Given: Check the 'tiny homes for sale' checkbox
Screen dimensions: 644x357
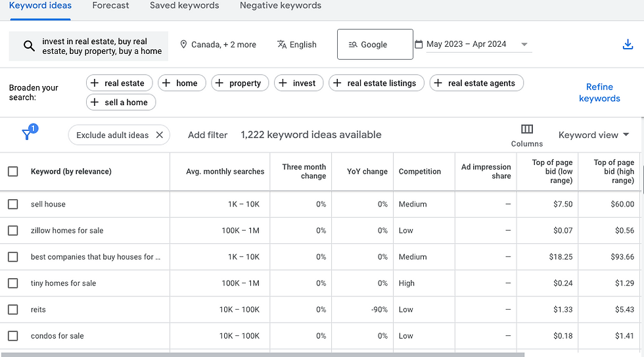Looking at the screenshot, I should coord(12,283).
